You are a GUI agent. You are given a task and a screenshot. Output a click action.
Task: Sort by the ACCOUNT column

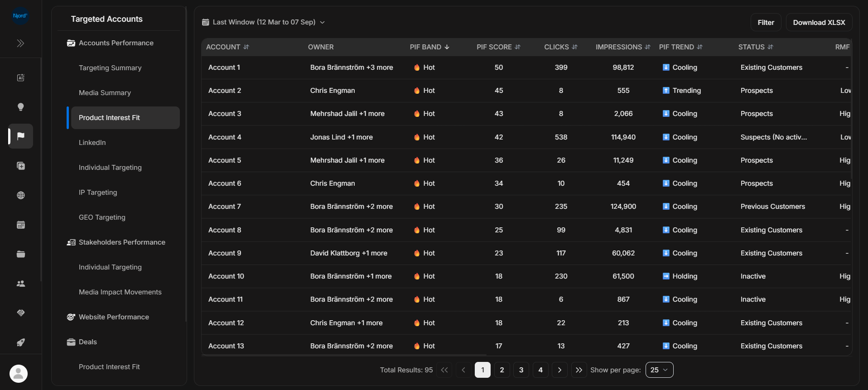click(246, 47)
